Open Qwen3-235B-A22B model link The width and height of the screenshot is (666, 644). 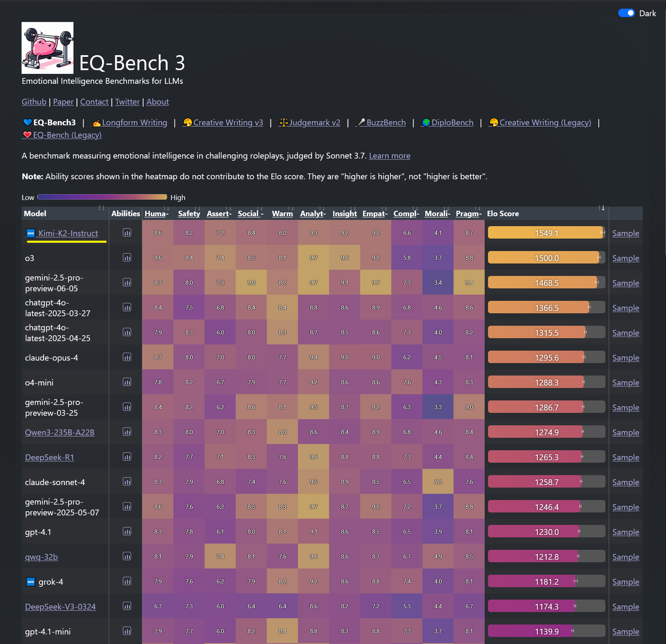point(60,432)
